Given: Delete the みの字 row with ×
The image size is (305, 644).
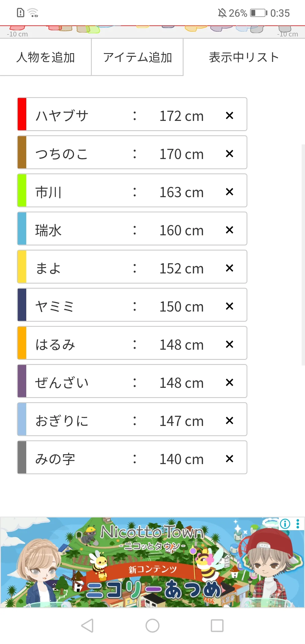Looking at the screenshot, I should [x=230, y=459].
